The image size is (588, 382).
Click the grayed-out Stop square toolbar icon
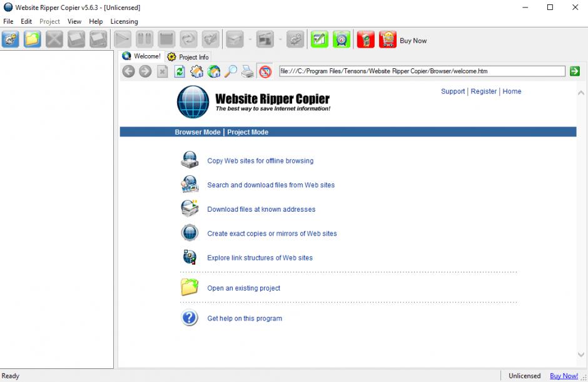pyautogui.click(x=166, y=39)
